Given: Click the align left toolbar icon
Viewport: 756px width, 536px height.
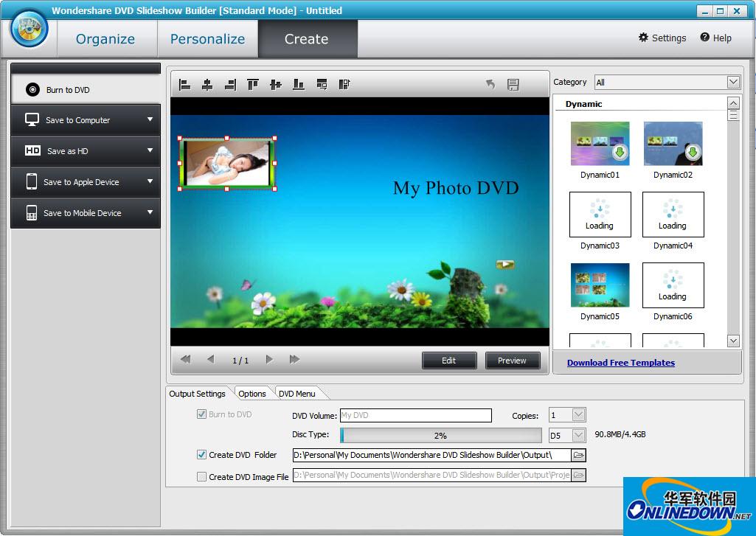Looking at the screenshot, I should click(x=185, y=85).
